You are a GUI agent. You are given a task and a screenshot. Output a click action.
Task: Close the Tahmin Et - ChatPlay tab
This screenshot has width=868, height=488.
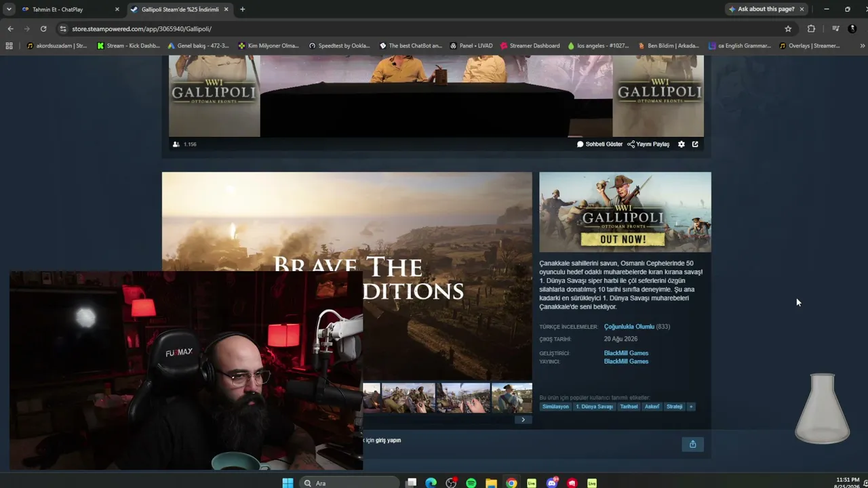point(117,9)
